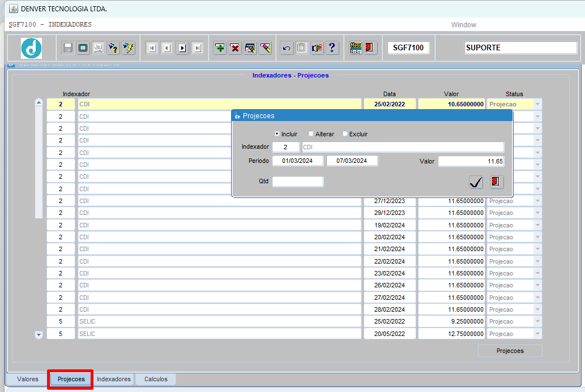This screenshot has height=392, width=585.
Task: Run Execute Query with the flashlight lightning icon
Action: point(129,48)
